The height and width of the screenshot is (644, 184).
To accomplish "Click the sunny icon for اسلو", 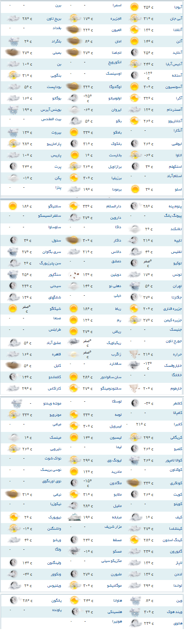I will pyautogui.click(x=135, y=189).
